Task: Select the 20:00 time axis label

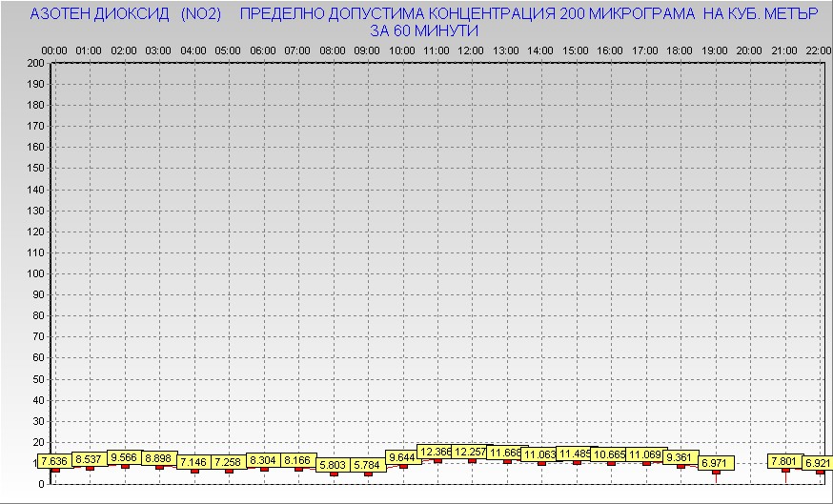Action: pyautogui.click(x=749, y=51)
